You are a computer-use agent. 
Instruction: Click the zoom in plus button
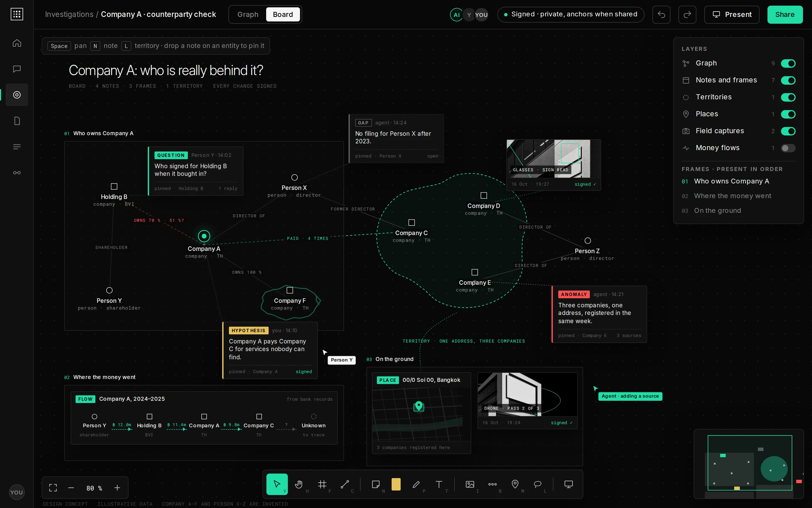[x=117, y=487]
